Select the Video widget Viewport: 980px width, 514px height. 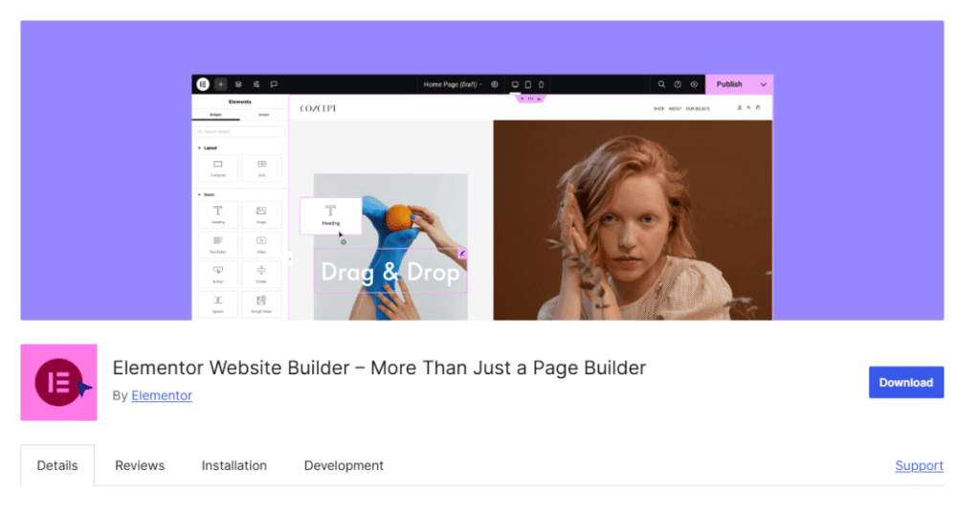tap(261, 244)
